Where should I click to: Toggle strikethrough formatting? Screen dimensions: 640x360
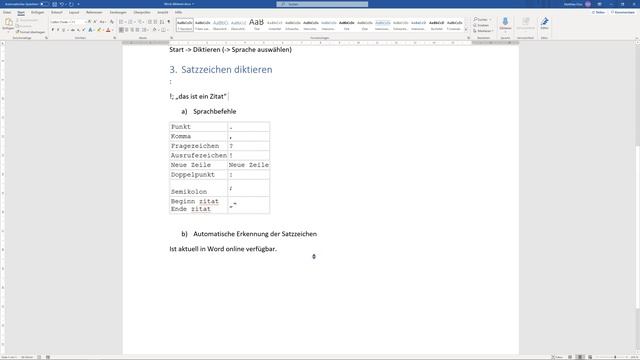[73, 30]
